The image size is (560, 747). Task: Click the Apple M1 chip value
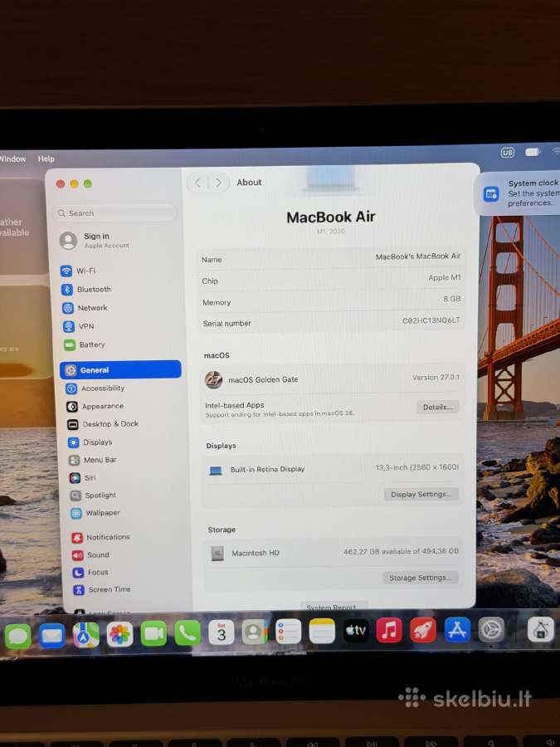pos(445,277)
